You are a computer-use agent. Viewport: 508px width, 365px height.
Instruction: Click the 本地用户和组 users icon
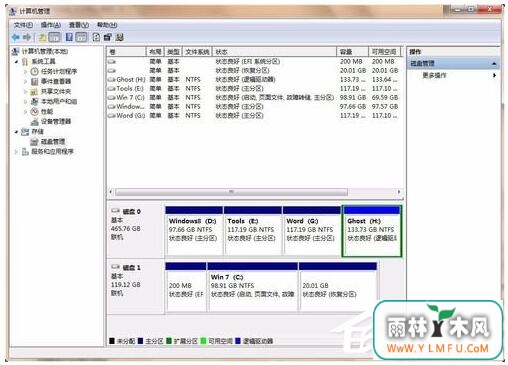pyautogui.click(x=34, y=101)
